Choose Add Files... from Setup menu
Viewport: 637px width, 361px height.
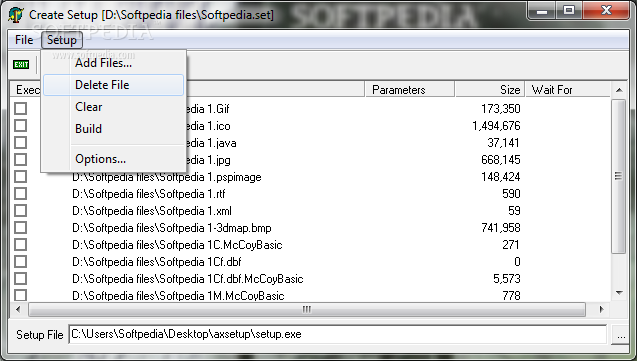pyautogui.click(x=103, y=63)
